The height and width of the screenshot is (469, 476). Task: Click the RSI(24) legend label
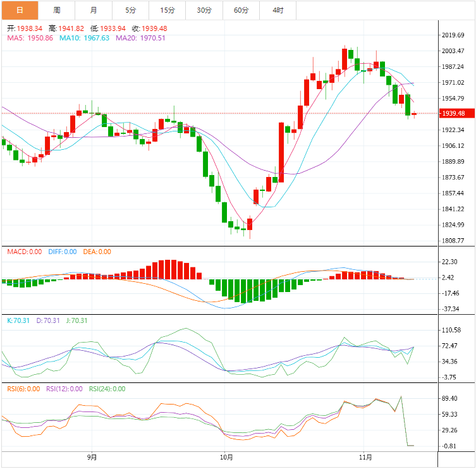(107, 389)
